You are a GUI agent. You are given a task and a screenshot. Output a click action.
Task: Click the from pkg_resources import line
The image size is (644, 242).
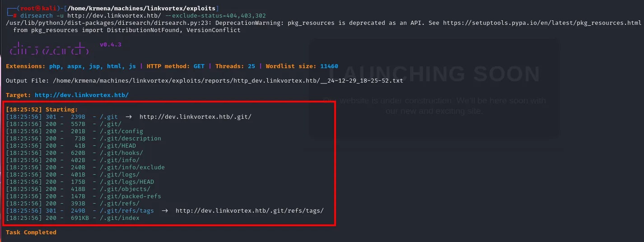coord(127,30)
